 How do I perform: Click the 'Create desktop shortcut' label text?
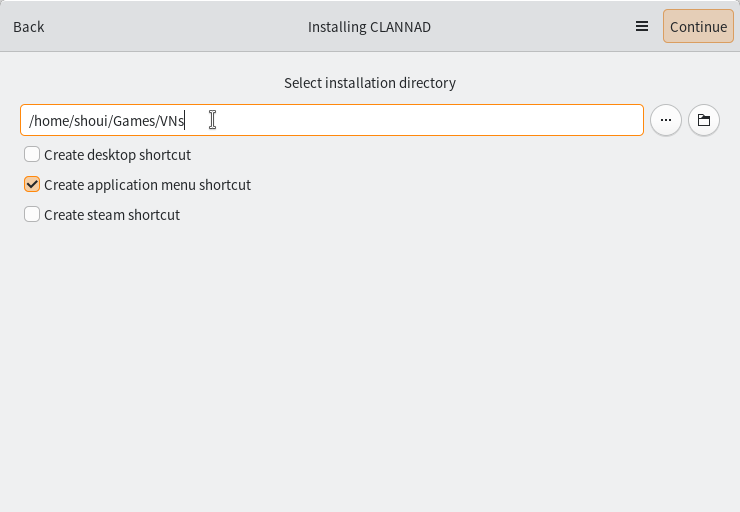pos(117,155)
